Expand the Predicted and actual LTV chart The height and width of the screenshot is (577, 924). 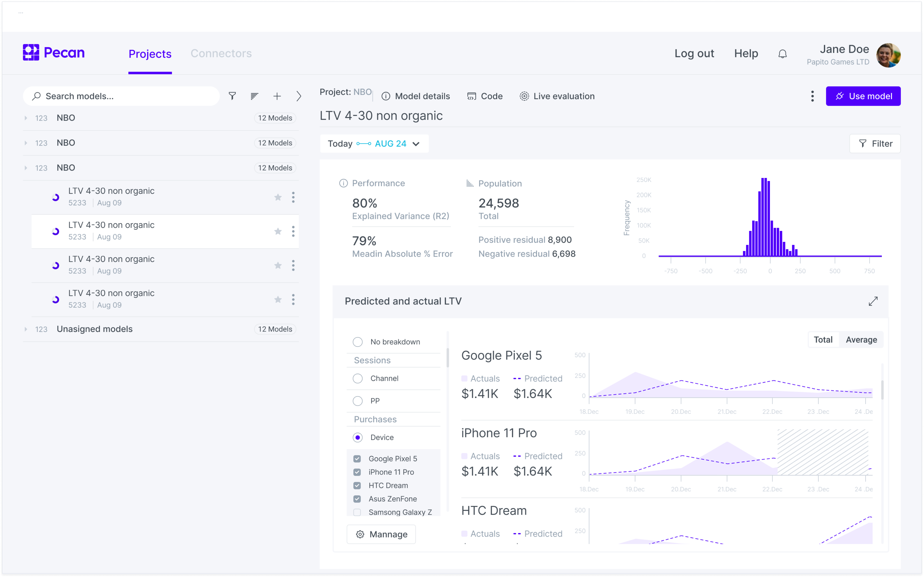873,301
